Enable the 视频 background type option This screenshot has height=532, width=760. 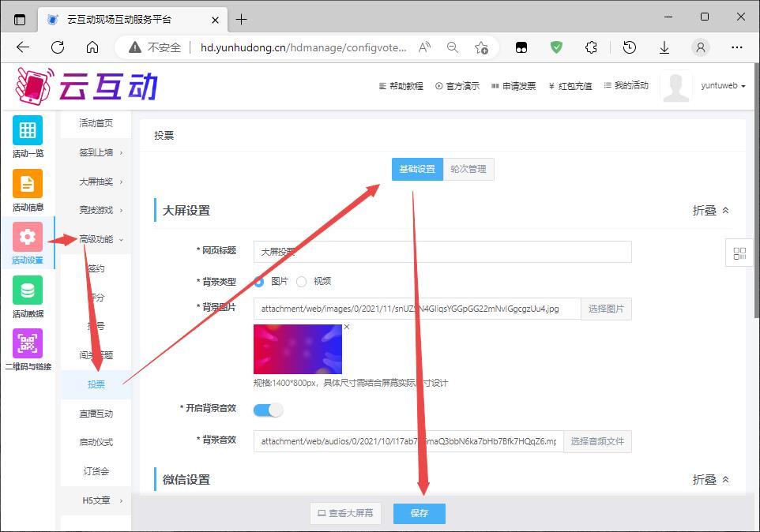[x=303, y=281]
